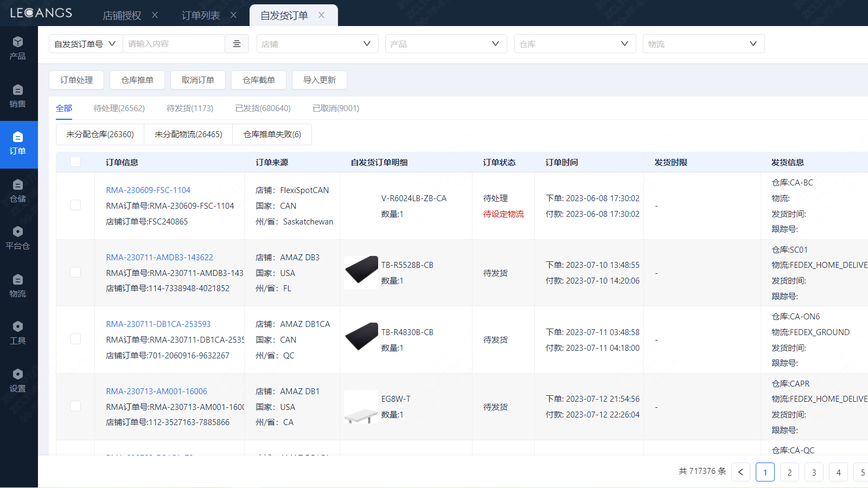Open order link RMA-230711-DB1CA-253593
This screenshot has width=868, height=488.
point(158,324)
